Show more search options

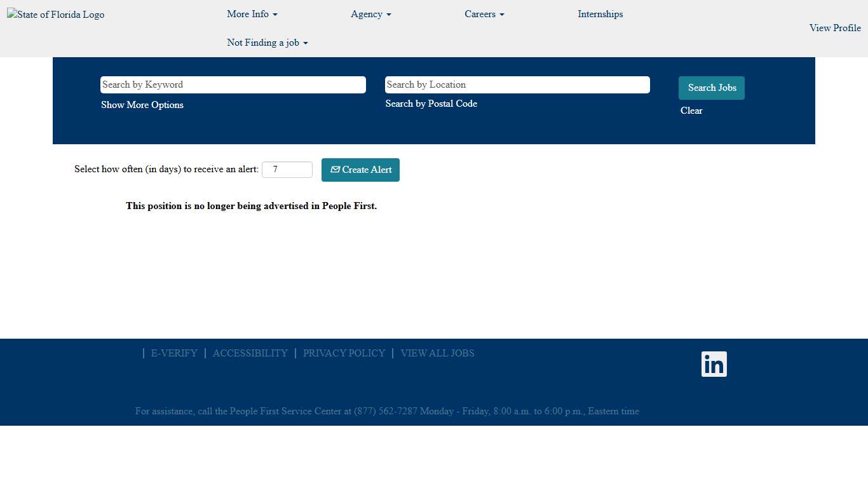(142, 104)
